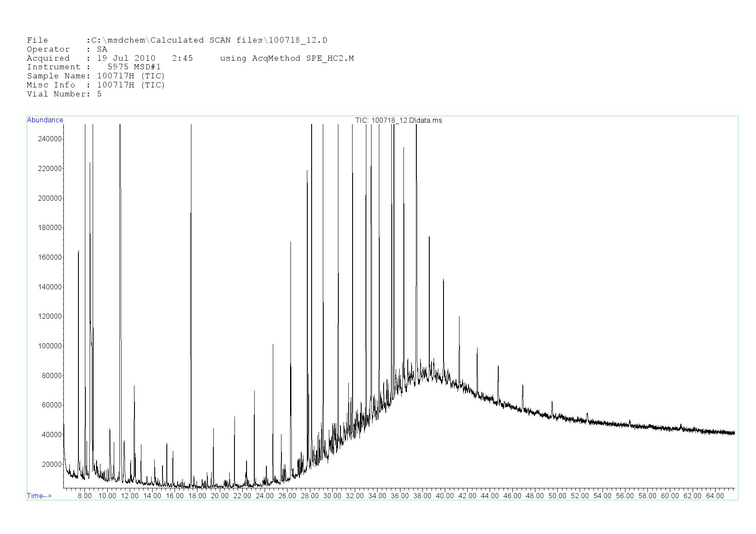The image size is (756, 534).
Task: Click the 8.00 time axis label
Action: point(84,496)
